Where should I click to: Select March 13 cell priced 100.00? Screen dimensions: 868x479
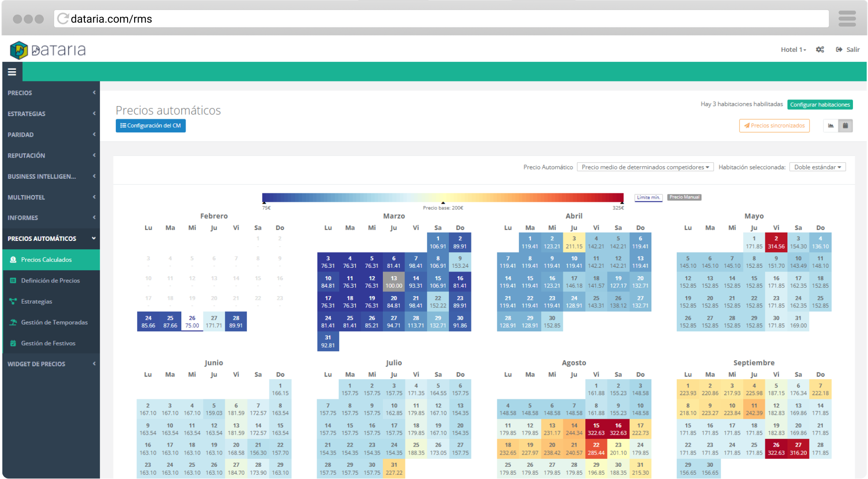(x=394, y=282)
